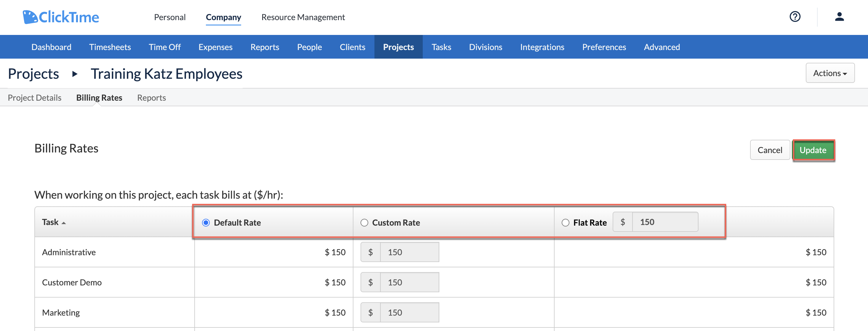This screenshot has width=868, height=331.
Task: Open the blue navigation bar's Reports tab
Action: click(265, 47)
